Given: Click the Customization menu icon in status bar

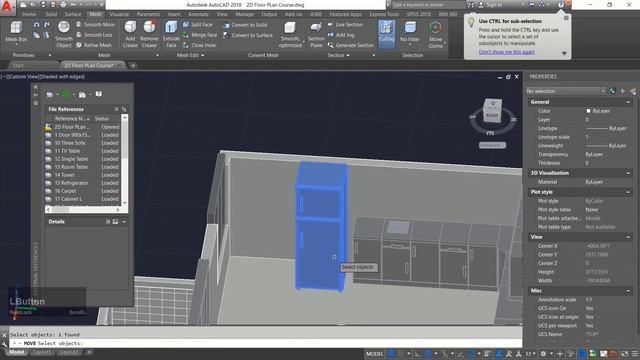Looking at the screenshot, I should (x=635, y=353).
